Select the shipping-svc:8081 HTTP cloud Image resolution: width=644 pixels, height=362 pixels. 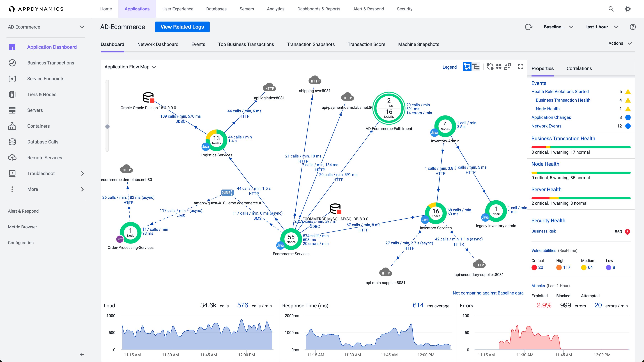click(315, 80)
